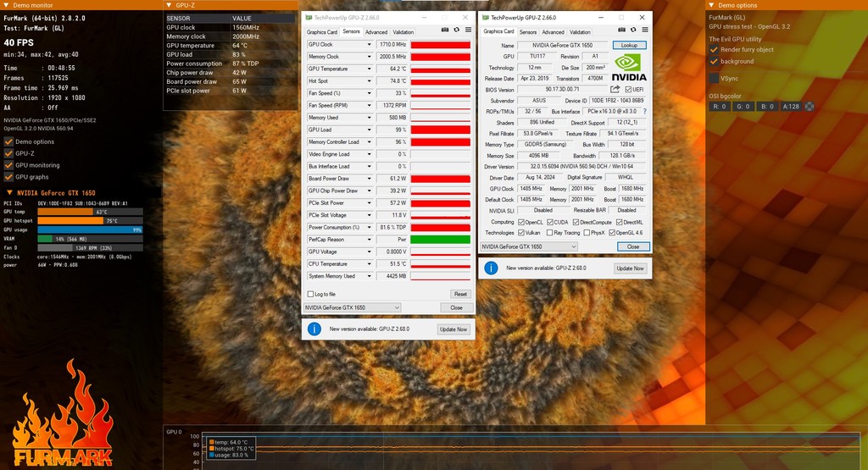This screenshot has height=470, width=868.
Task: Open the Hot Spot sensor dropdown
Action: coord(369,80)
